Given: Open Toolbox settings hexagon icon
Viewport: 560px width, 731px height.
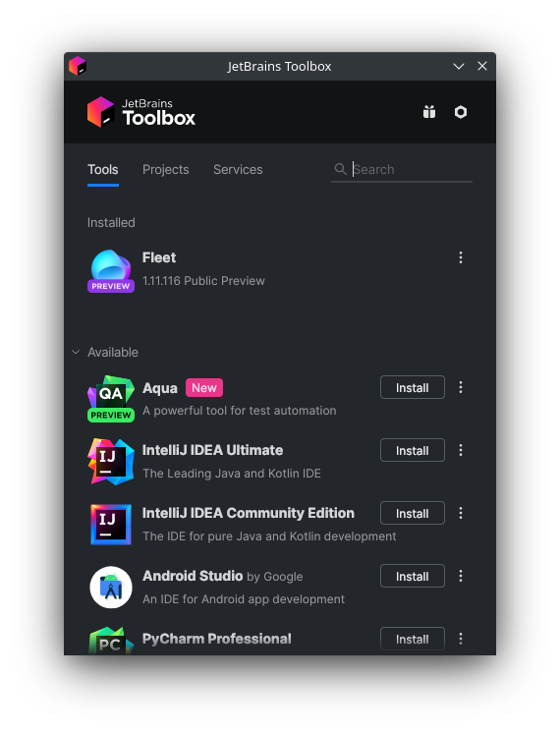Looking at the screenshot, I should tap(460, 112).
